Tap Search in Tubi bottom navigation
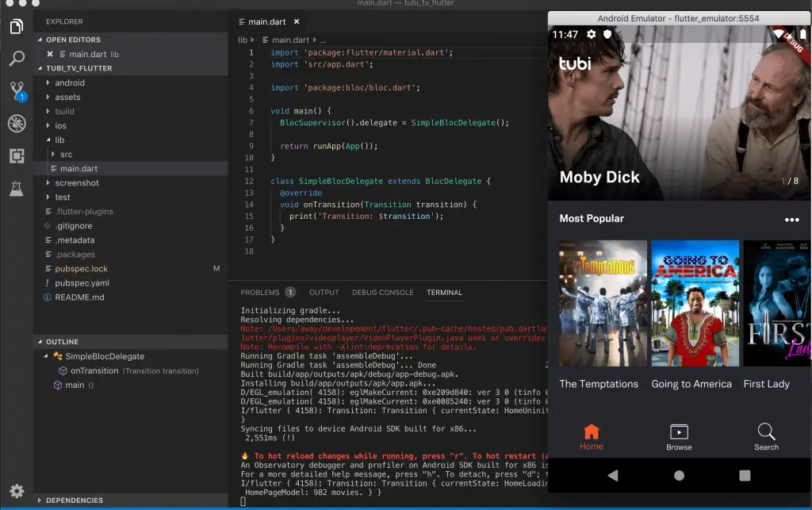The width and height of the screenshot is (812, 510). point(766,437)
